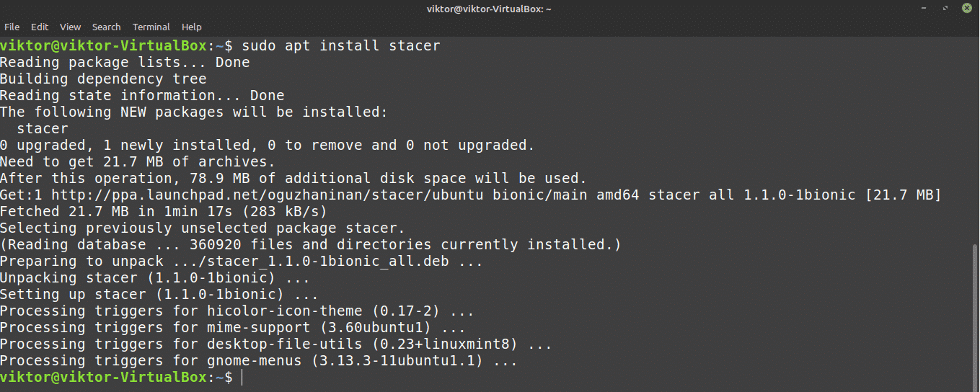Open the View menu

pos(70,27)
